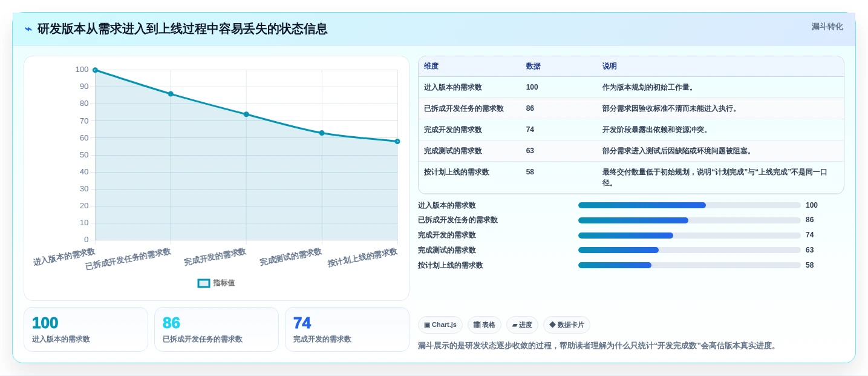
Task: Click the progress bar for 完成开发的需求数
Action: pyautogui.click(x=690, y=236)
